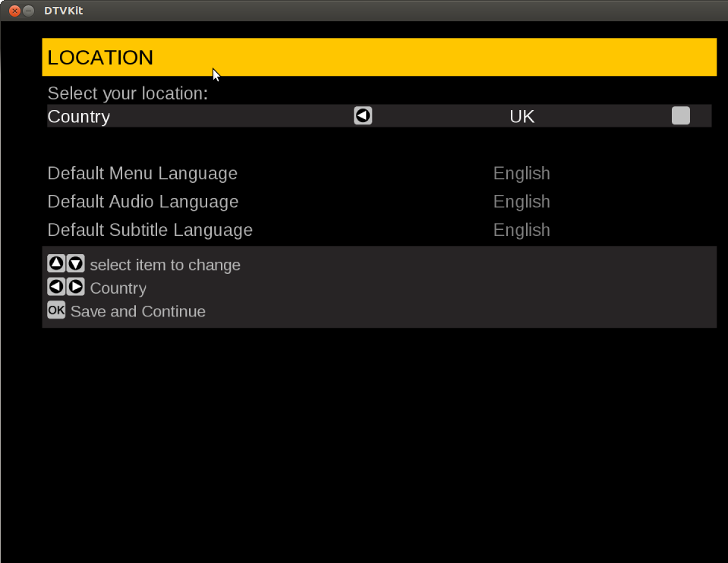
Task: Click the Save and Continue text
Action: tap(138, 312)
